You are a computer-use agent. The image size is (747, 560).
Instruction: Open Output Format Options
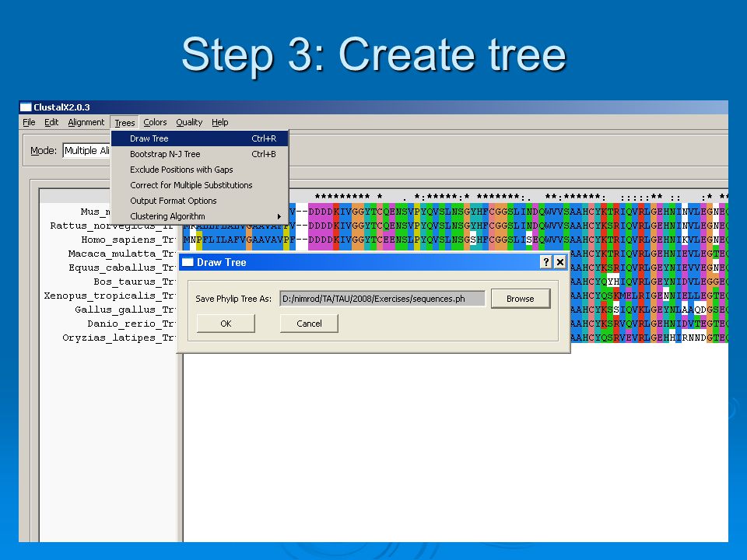coord(200,201)
